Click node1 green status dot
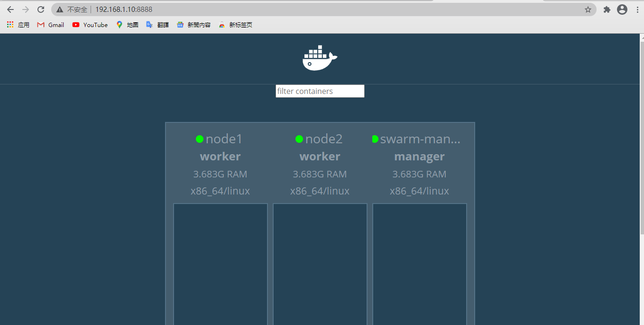The height and width of the screenshot is (325, 644). (x=200, y=139)
